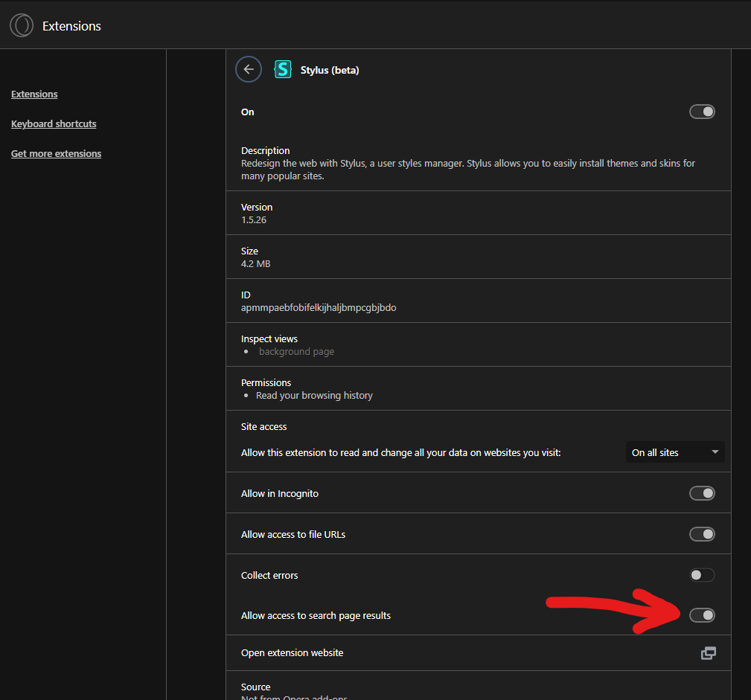Open extension website via popout icon
This screenshot has width=751, height=700.
coord(709,653)
